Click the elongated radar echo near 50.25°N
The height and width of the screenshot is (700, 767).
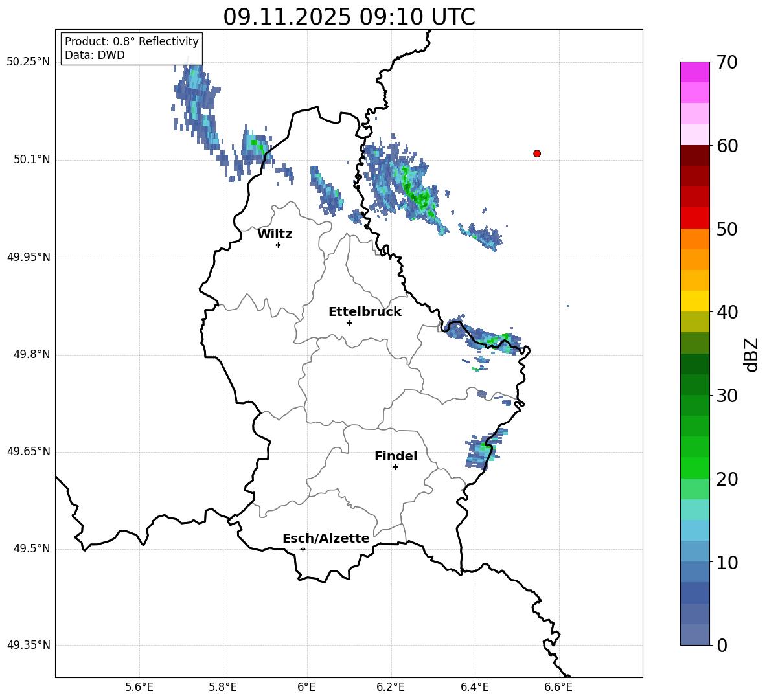(x=198, y=107)
